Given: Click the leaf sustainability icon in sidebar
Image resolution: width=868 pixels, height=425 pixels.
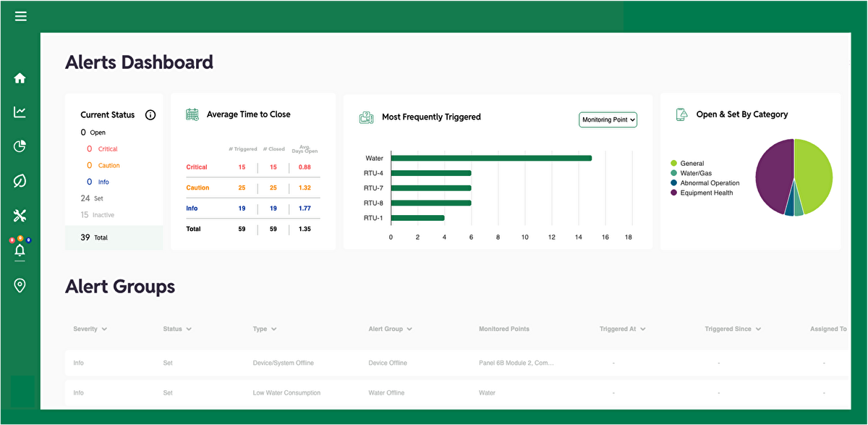Looking at the screenshot, I should [20, 181].
